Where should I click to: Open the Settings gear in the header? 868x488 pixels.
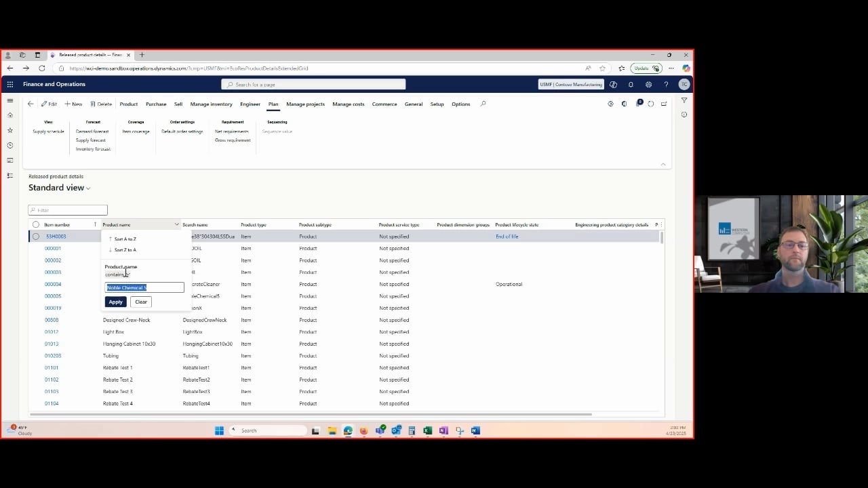click(648, 84)
